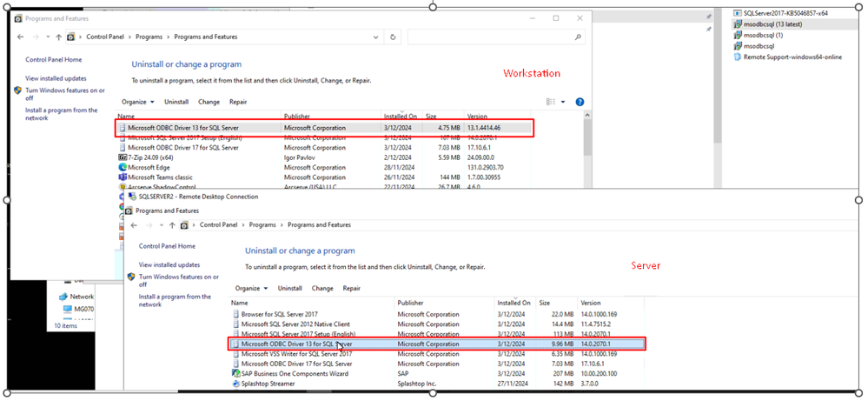Click the Network icon in the sidebar

pyautogui.click(x=63, y=297)
